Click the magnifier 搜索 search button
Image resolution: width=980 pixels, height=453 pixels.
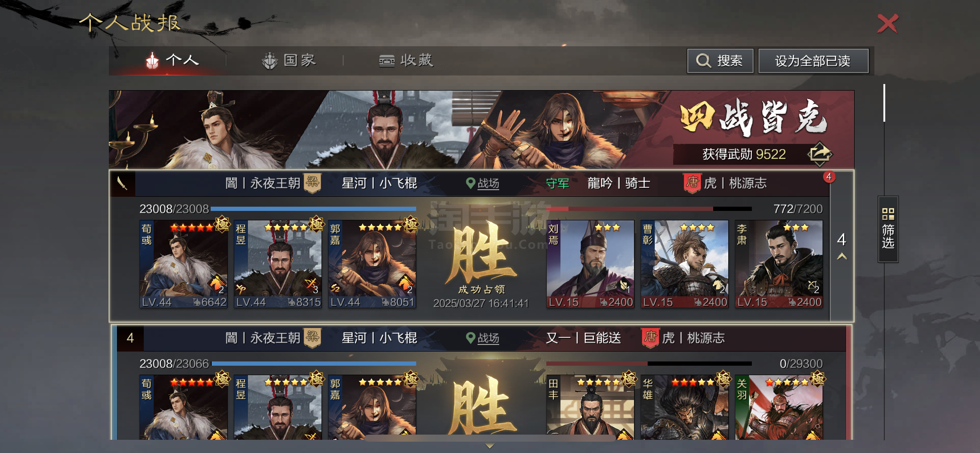tap(720, 61)
